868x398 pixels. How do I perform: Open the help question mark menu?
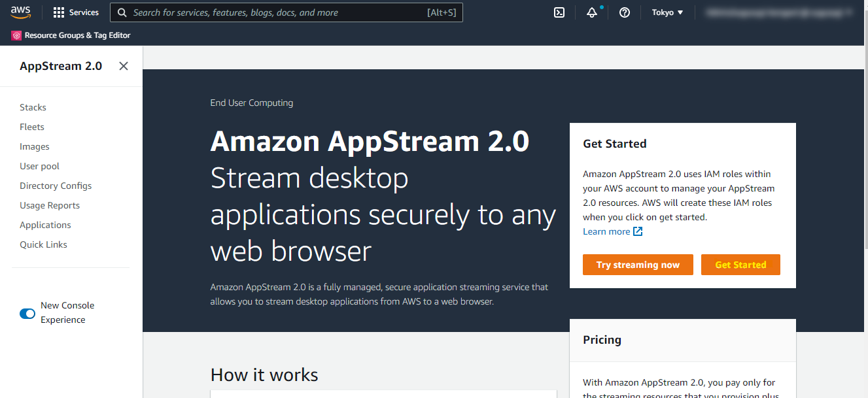point(624,12)
